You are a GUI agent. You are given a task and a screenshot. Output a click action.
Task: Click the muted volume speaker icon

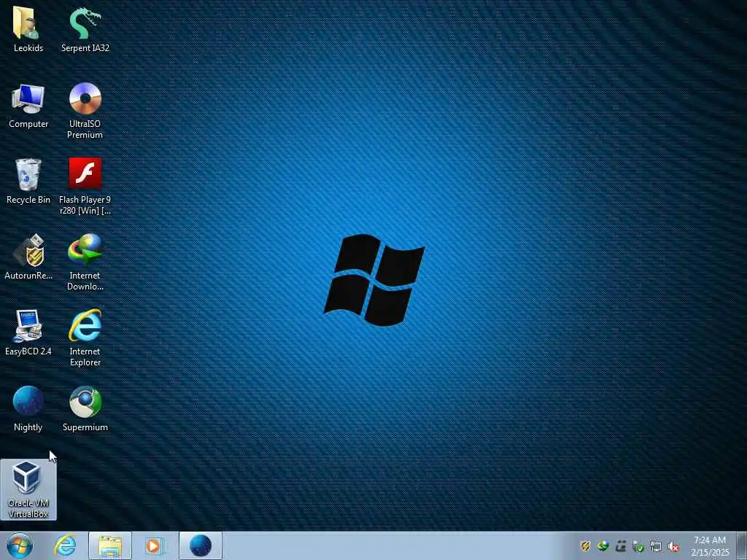[673, 547]
